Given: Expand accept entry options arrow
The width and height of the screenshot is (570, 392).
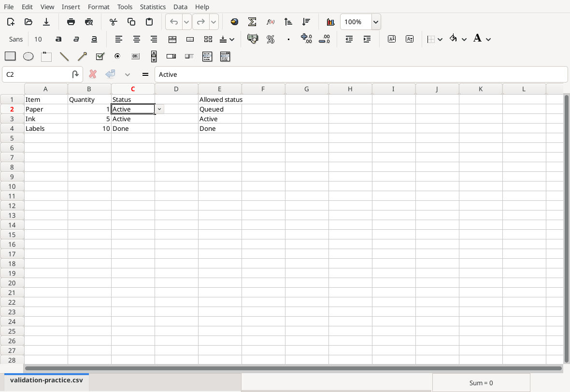Looking at the screenshot, I should coord(127,74).
